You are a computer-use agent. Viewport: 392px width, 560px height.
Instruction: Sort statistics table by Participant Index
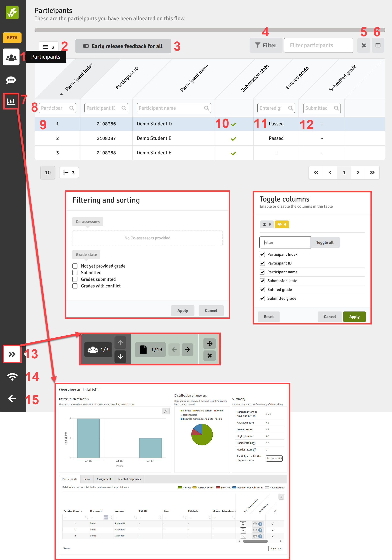coord(73,511)
